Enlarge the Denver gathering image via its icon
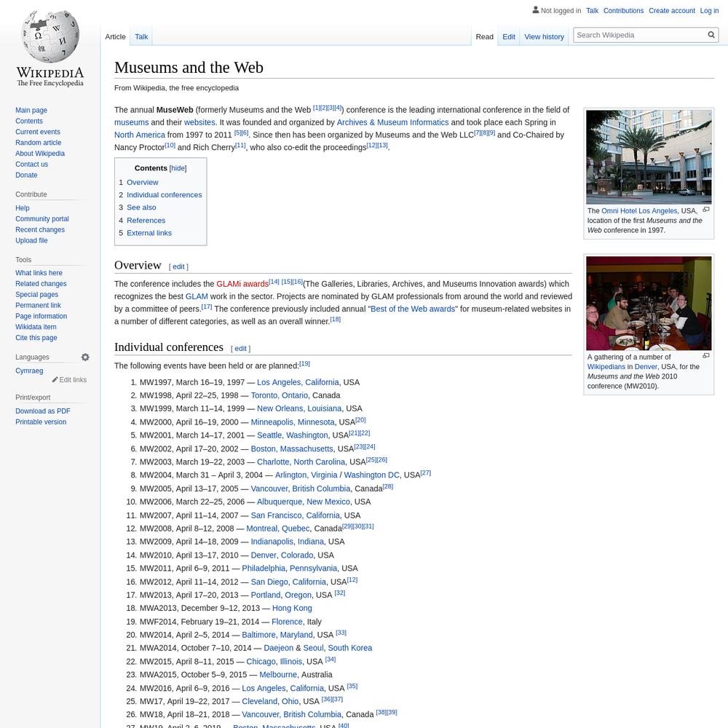 tap(705, 356)
